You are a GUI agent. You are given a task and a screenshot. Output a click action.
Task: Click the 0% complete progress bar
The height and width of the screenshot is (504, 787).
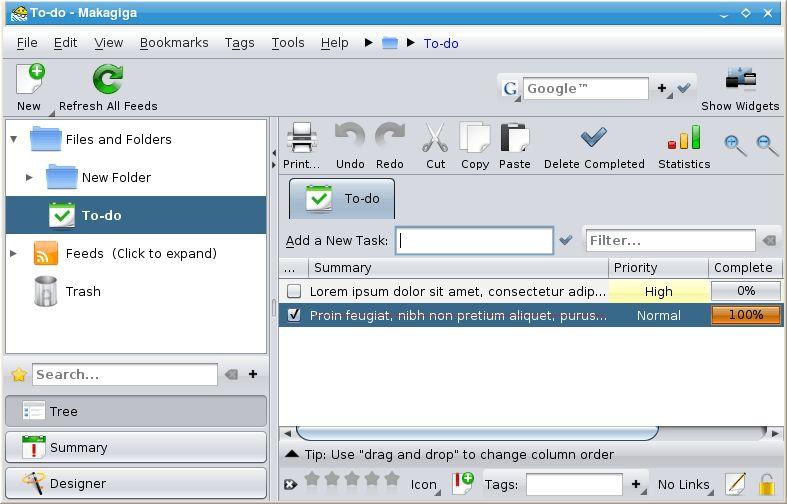click(745, 292)
